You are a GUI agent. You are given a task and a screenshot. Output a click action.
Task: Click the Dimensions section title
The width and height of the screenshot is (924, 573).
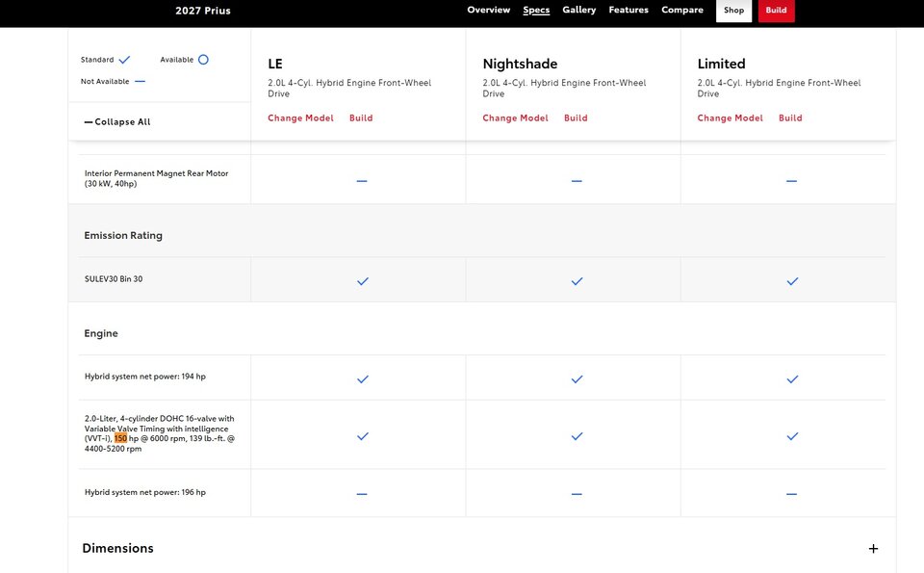point(117,548)
